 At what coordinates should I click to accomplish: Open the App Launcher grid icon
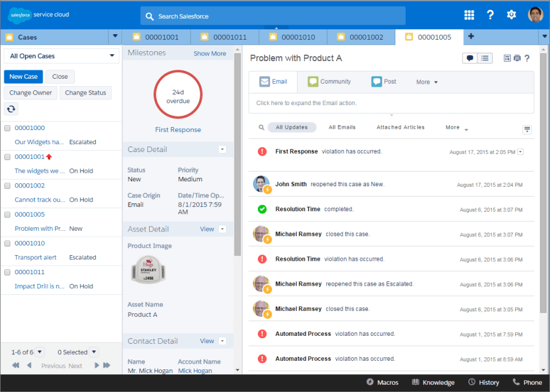[x=469, y=15]
